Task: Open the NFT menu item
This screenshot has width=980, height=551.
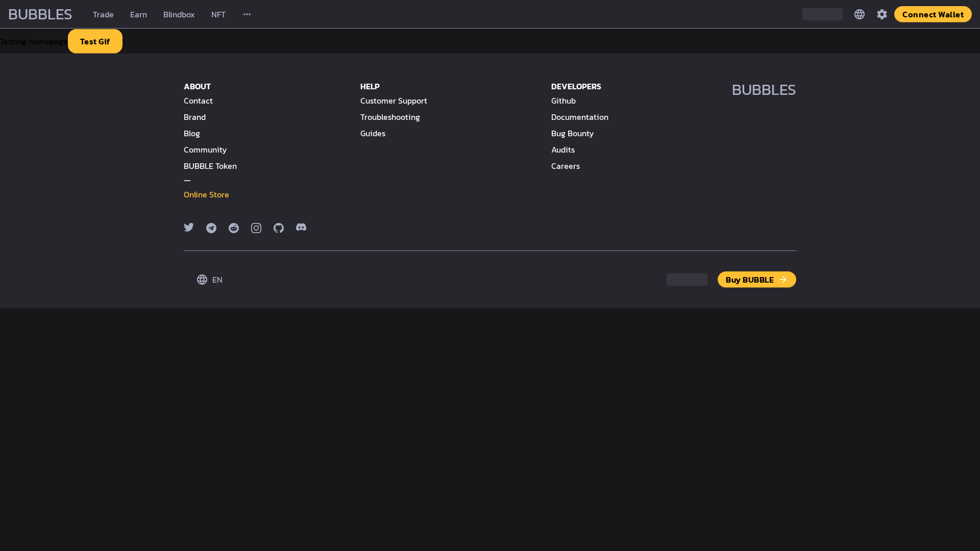Action: pyautogui.click(x=218, y=14)
